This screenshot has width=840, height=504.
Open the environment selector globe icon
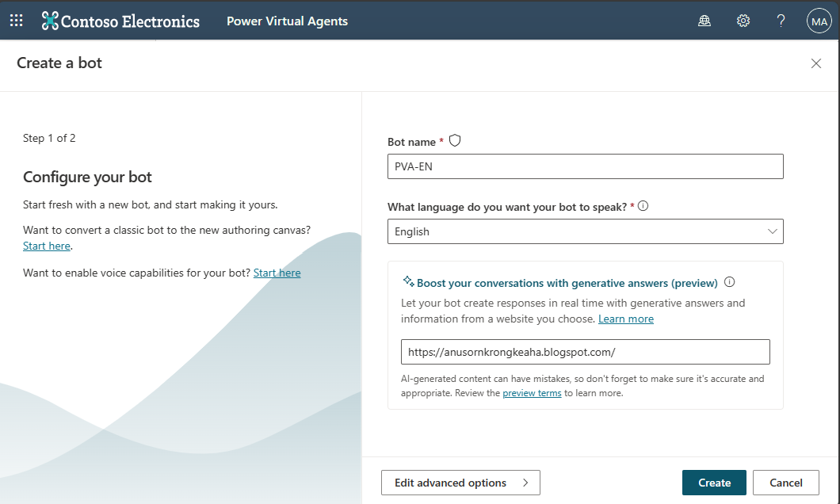704,21
